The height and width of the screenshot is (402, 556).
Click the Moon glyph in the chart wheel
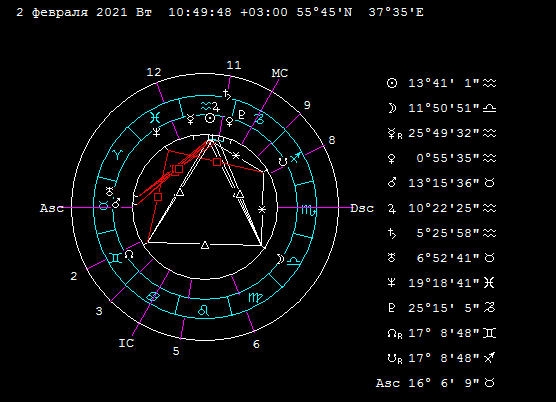280,259
